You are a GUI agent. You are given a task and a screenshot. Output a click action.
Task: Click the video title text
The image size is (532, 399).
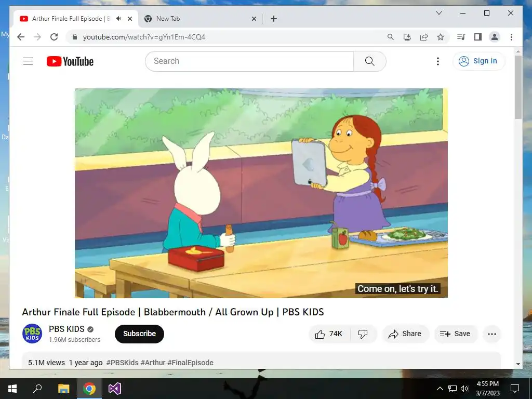[173, 312]
